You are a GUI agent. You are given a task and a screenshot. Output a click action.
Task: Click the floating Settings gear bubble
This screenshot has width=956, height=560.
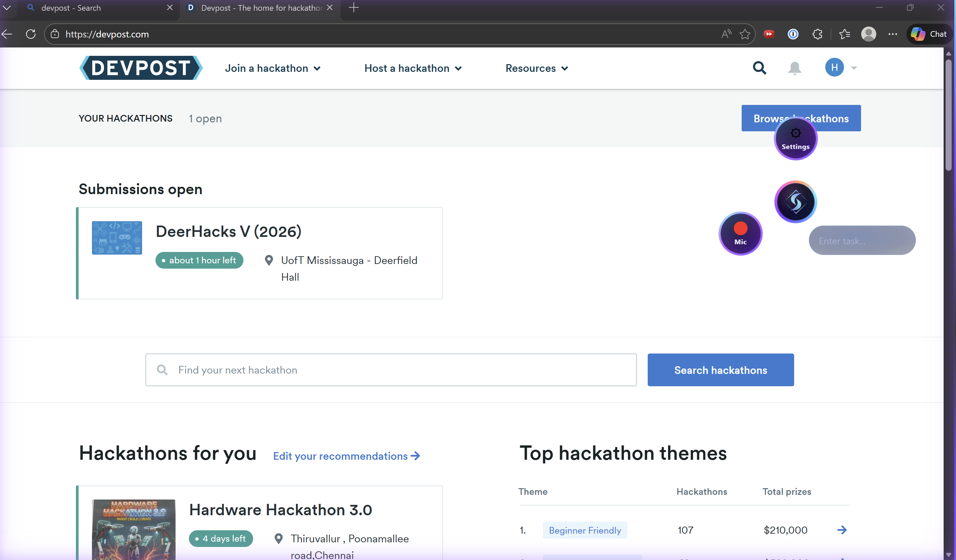795,139
